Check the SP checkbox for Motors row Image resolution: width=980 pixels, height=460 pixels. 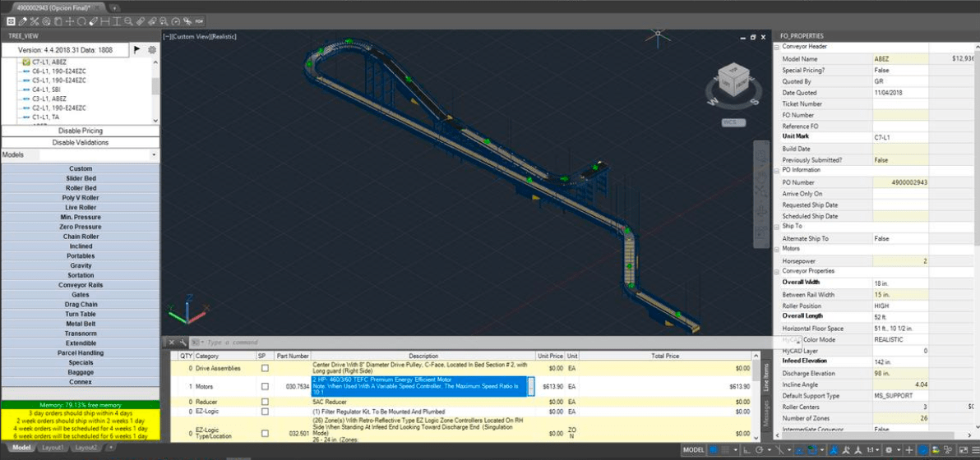coord(265,386)
